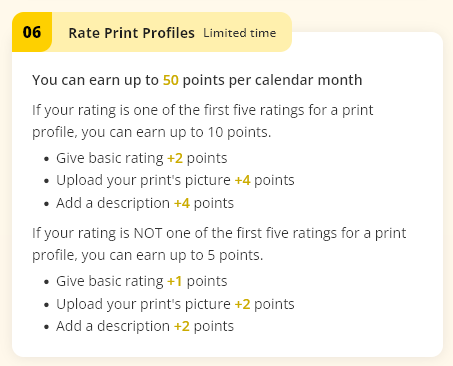The width and height of the screenshot is (453, 366).
Task: Click Add a description +2 points item
Action: [x=145, y=326]
